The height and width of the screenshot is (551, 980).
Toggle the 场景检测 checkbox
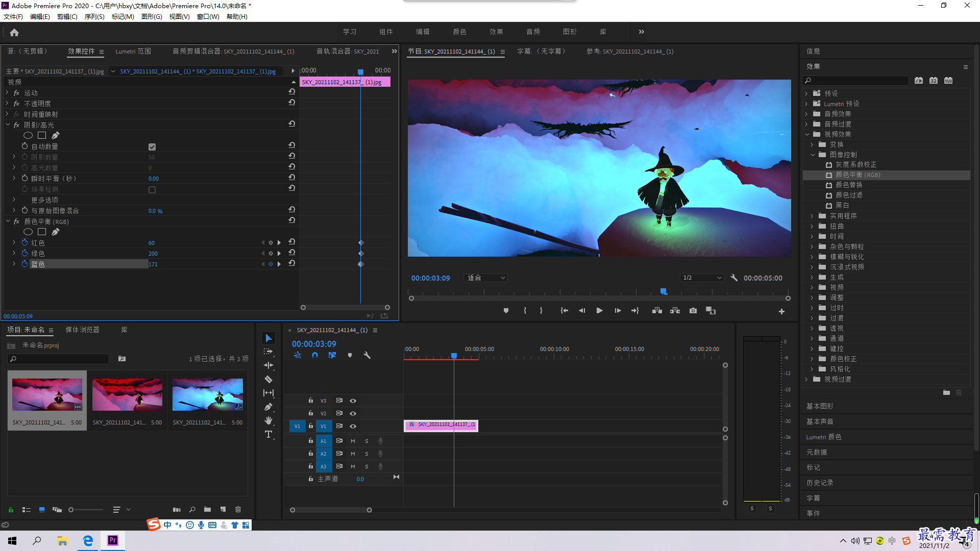click(152, 190)
